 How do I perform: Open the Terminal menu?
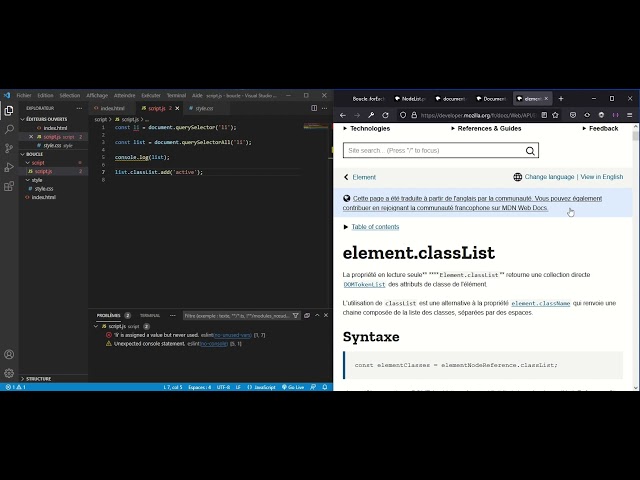(x=176, y=96)
